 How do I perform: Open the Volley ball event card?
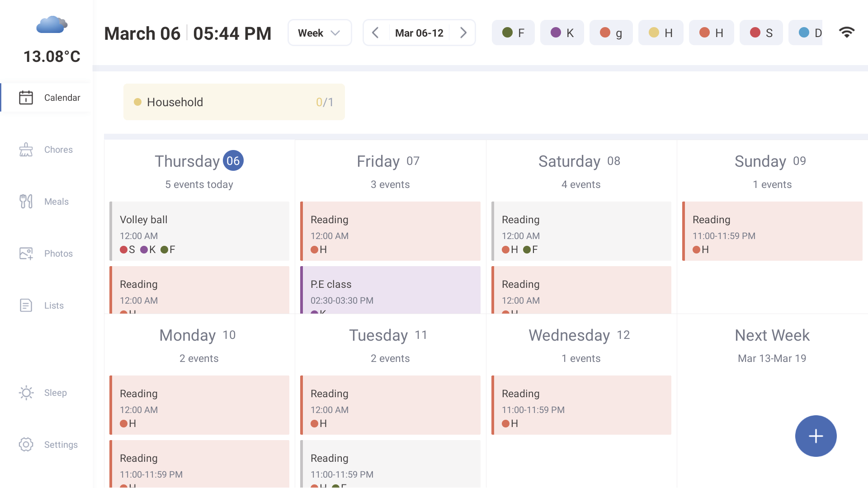tap(199, 231)
